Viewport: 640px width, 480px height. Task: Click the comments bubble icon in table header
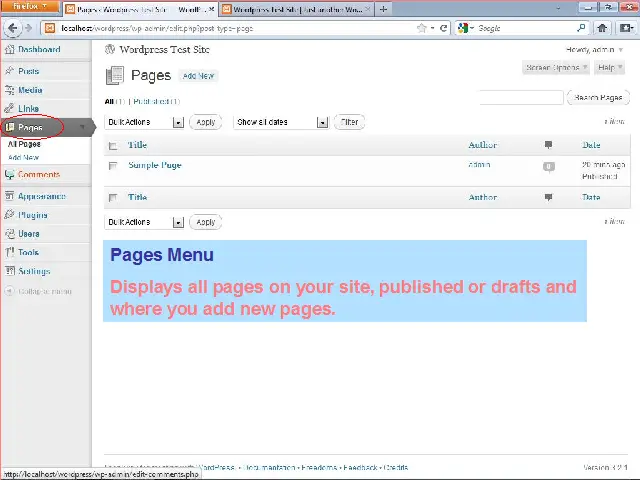(549, 145)
